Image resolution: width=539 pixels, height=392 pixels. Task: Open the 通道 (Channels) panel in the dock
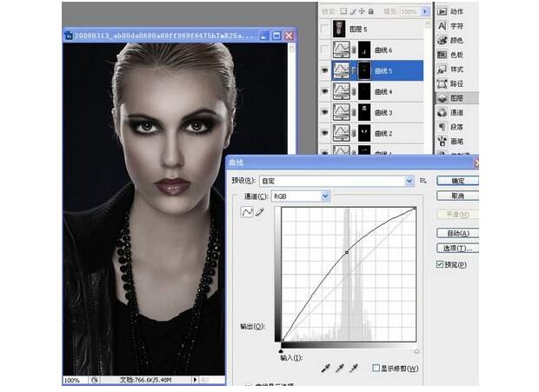click(x=451, y=113)
